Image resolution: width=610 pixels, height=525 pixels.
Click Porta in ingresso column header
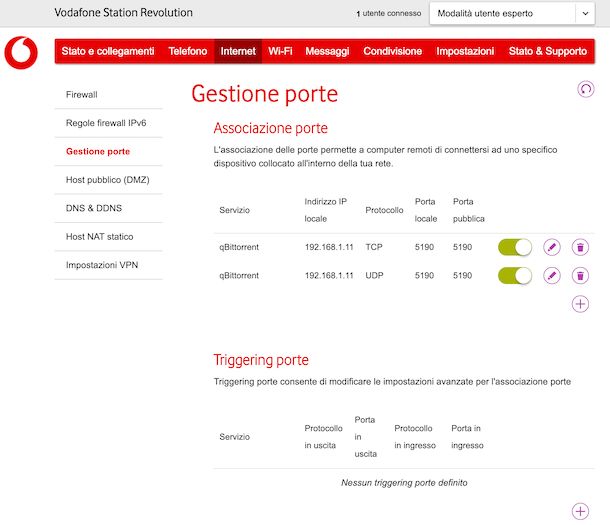467,437
